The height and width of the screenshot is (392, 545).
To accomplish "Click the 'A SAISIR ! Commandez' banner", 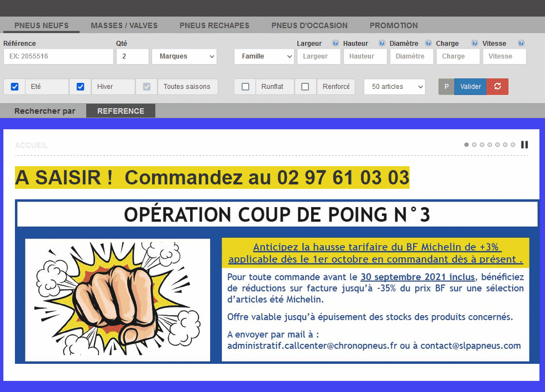I will (212, 177).
